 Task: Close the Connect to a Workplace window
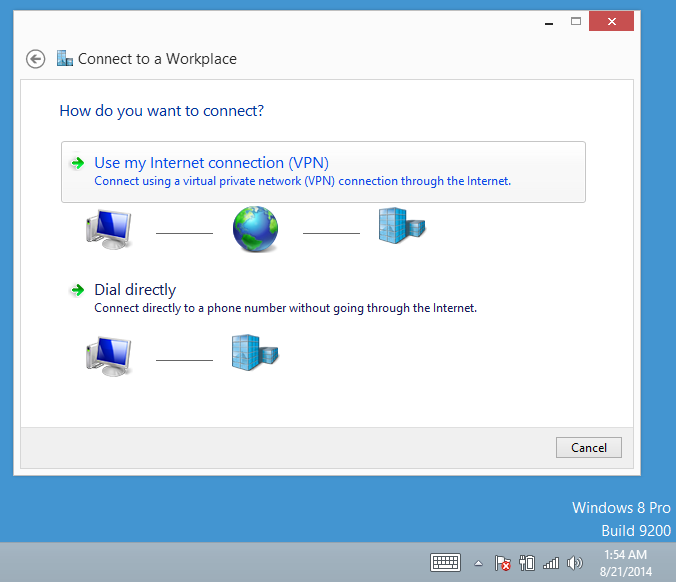coord(611,22)
